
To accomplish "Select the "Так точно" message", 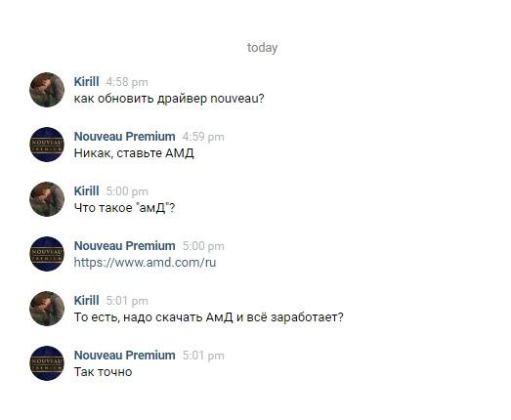I will tap(103, 372).
